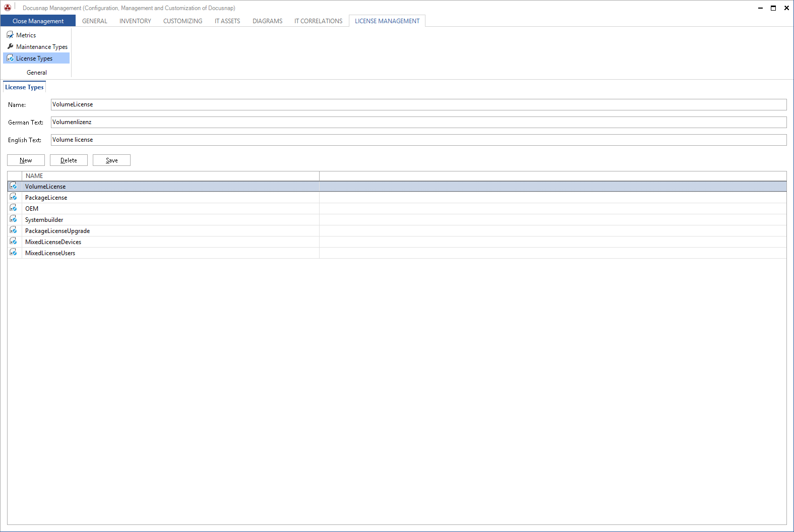This screenshot has height=532, width=794.
Task: Click the Maintenance Types wrench icon
Action: click(x=10, y=46)
